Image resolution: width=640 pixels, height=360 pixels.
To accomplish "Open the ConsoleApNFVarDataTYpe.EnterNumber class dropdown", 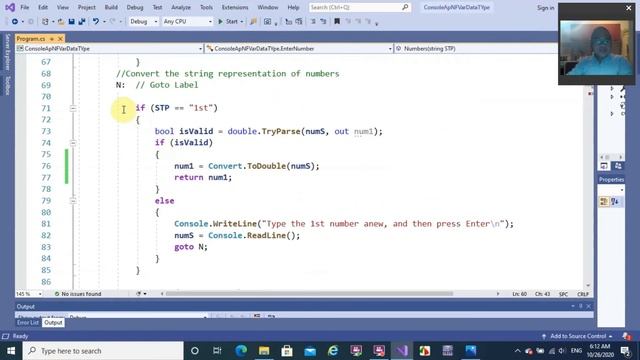I will point(299,49).
